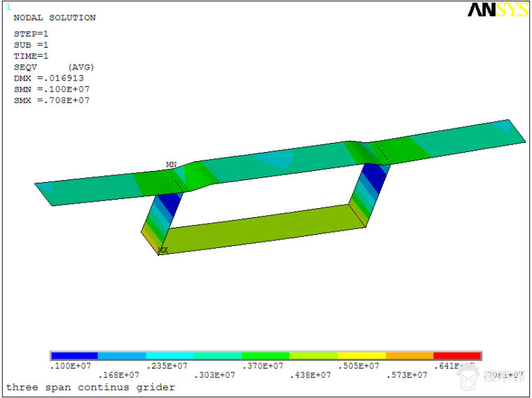Click window number 1 in top-left corner
532x398 pixels.
8,7
